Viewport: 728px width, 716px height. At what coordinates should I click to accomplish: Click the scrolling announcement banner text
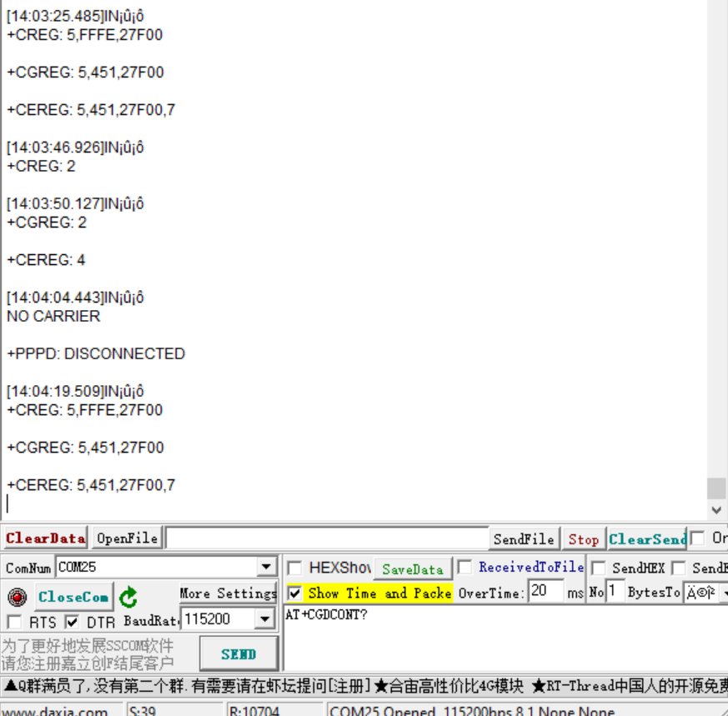click(x=364, y=685)
